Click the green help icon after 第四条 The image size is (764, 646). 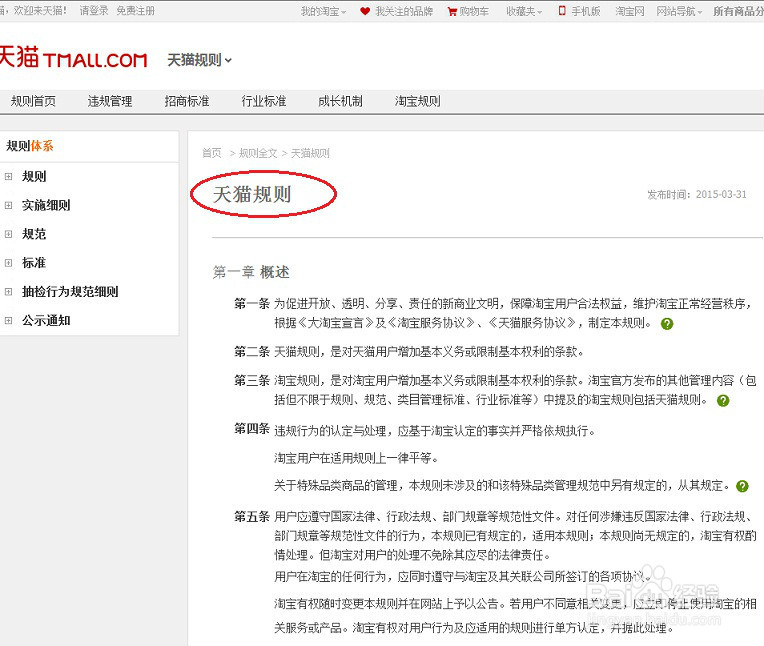click(742, 486)
